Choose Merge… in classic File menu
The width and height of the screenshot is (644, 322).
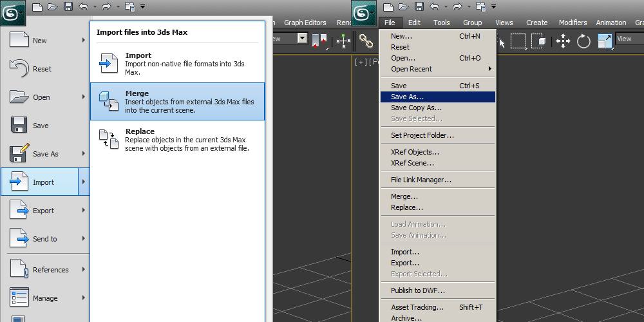point(438,196)
